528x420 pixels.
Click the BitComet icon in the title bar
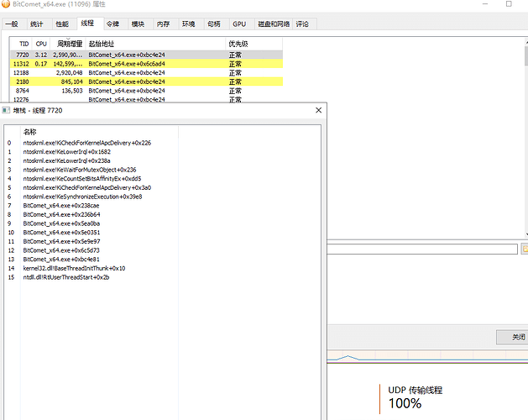click(x=6, y=4)
